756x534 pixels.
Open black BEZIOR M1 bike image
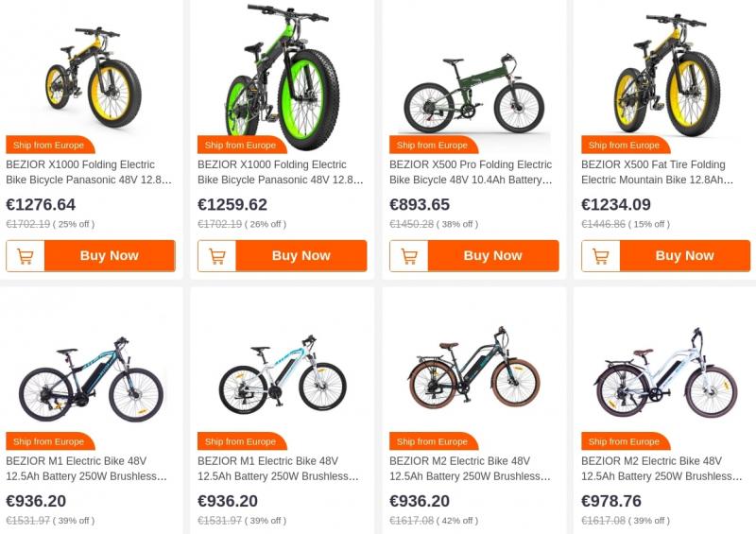[92, 378]
